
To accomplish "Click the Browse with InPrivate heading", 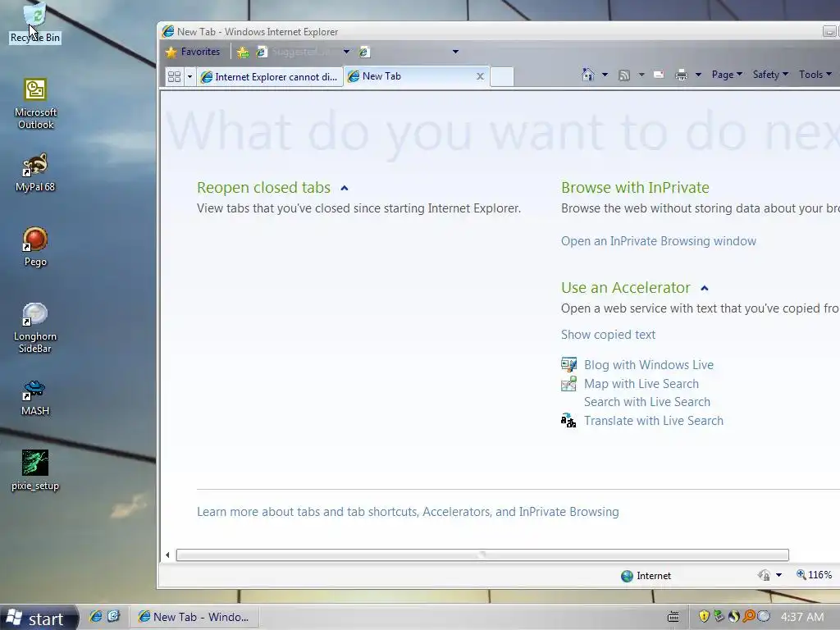I will point(635,188).
